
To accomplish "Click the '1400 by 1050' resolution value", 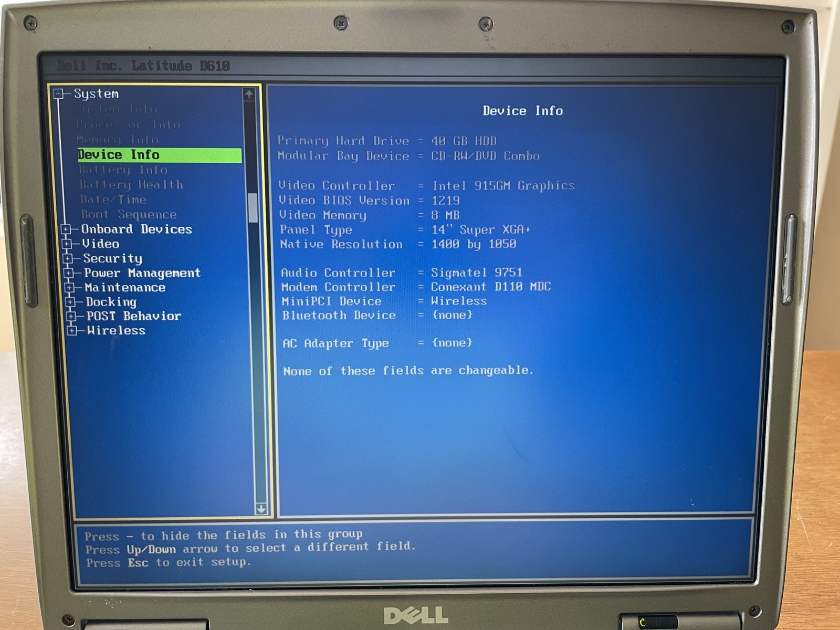I will (474, 244).
